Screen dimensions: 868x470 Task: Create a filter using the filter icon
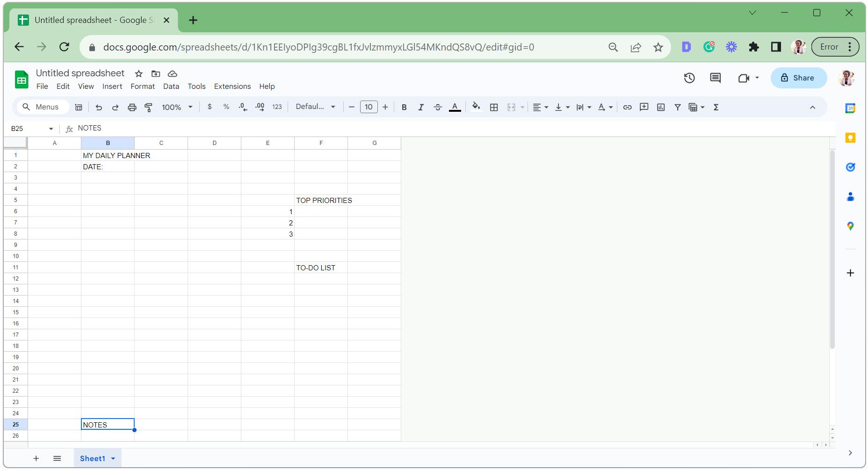tap(677, 107)
